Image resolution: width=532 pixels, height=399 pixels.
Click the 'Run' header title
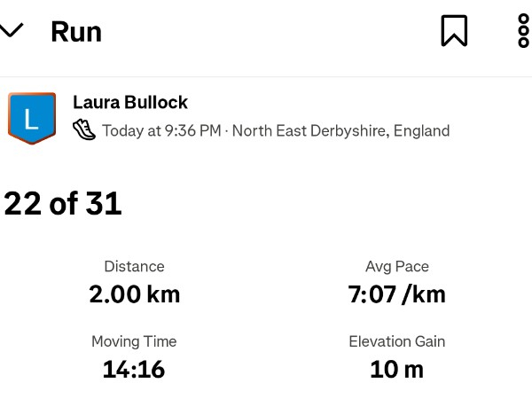coord(76,32)
